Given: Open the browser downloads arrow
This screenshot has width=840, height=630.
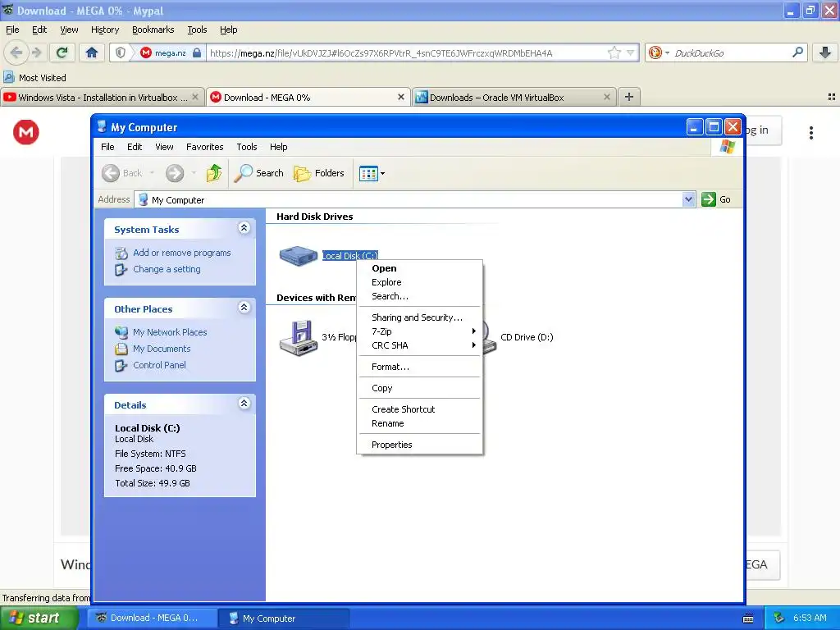Looking at the screenshot, I should (x=825, y=52).
